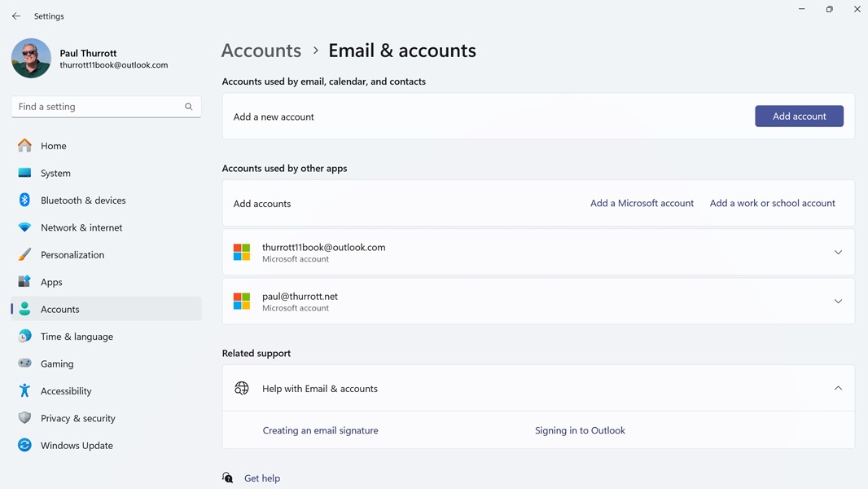Click the Accounts breadcrumb link
Image resolution: width=868 pixels, height=489 pixels.
click(261, 51)
